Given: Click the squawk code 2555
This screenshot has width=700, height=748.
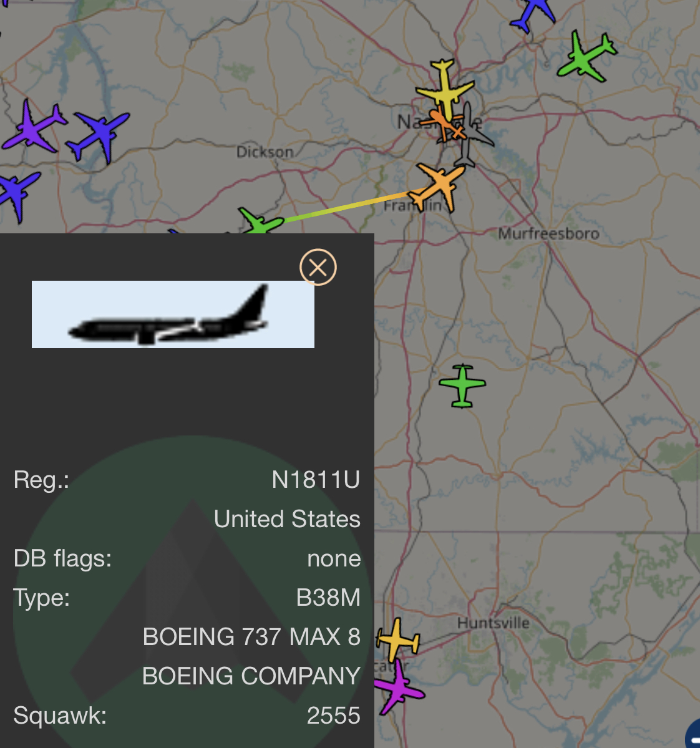Looking at the screenshot, I should (x=333, y=715).
